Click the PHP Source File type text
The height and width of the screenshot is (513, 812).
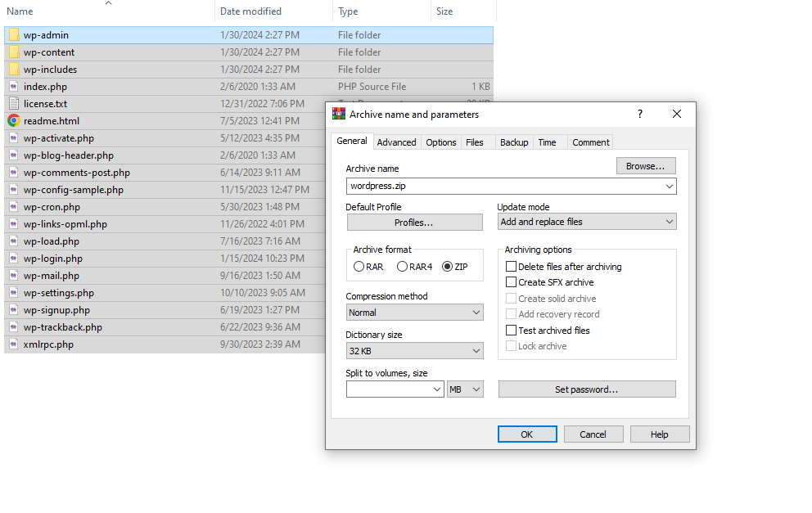pos(372,87)
